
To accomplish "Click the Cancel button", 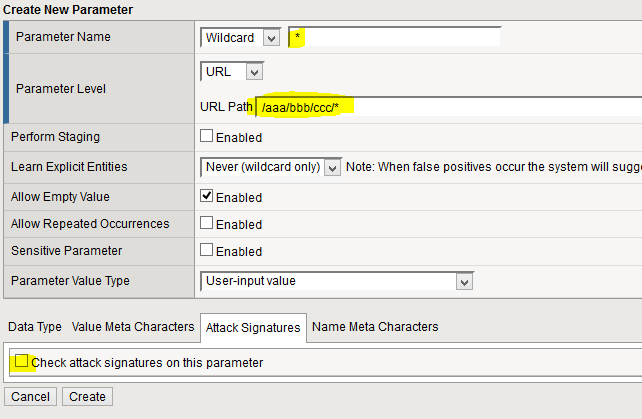I will click(x=31, y=397).
